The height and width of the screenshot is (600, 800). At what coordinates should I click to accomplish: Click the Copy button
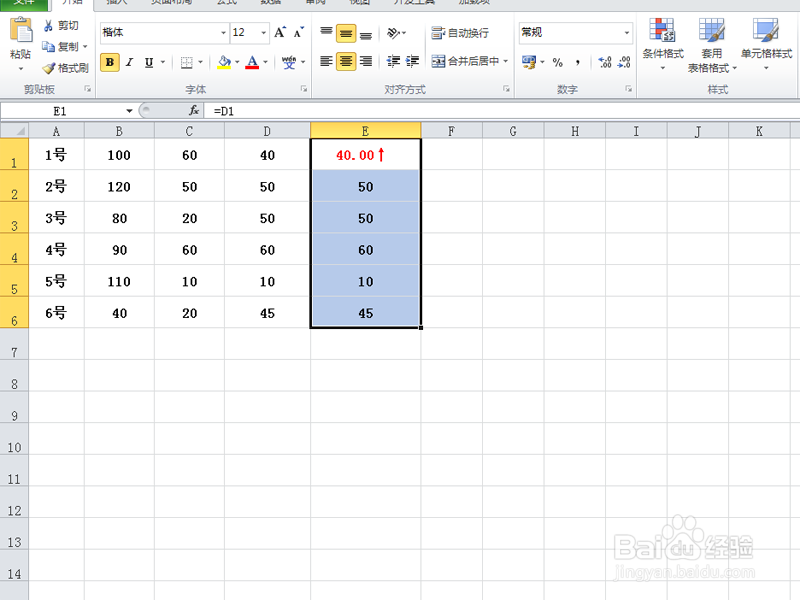[x=61, y=46]
